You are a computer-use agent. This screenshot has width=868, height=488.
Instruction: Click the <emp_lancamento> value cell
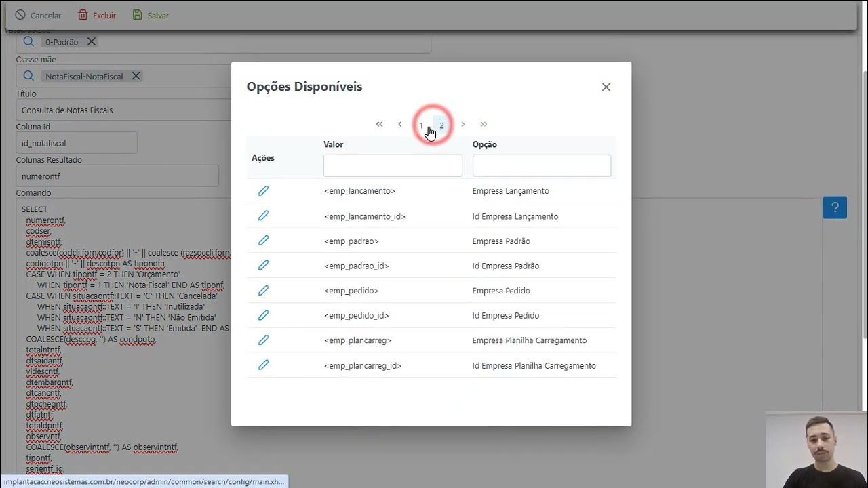359,191
